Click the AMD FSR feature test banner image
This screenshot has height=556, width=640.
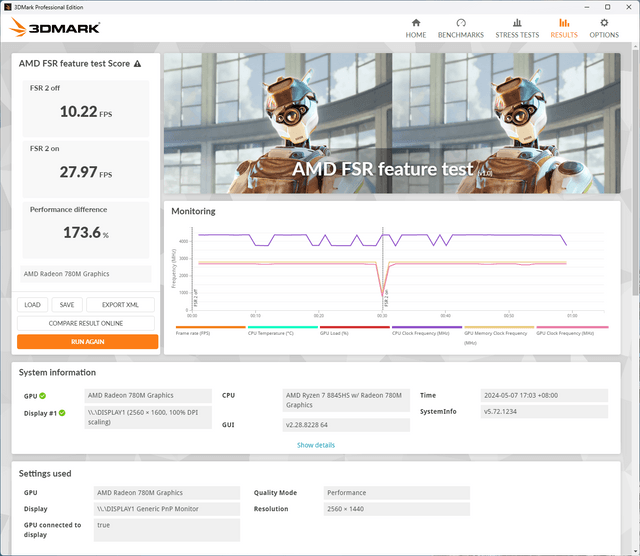[392, 123]
